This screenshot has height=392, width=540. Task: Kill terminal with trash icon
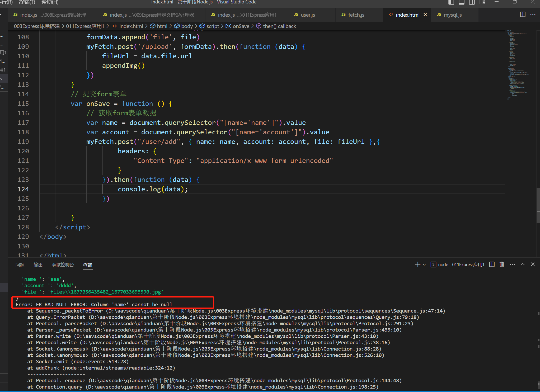502,265
